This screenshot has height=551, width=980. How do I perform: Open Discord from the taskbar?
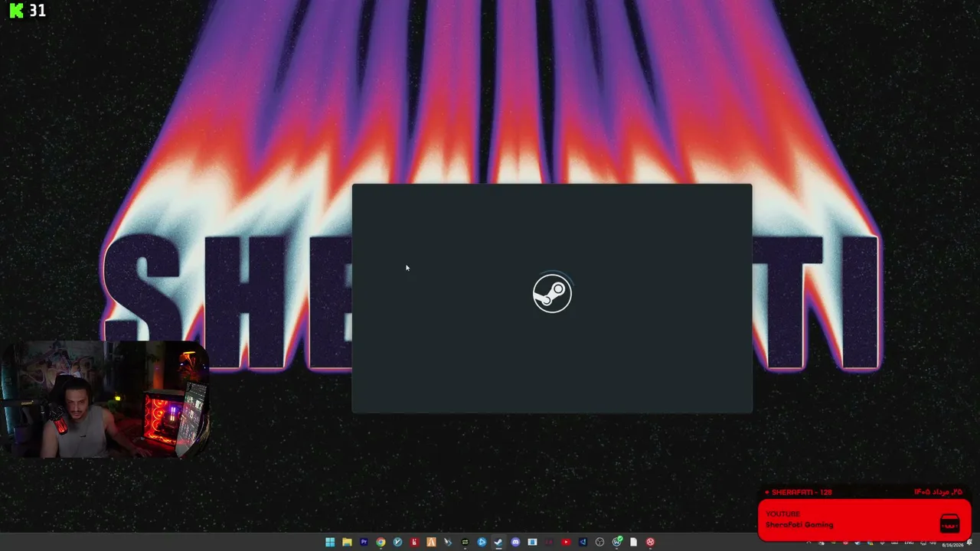tap(515, 542)
